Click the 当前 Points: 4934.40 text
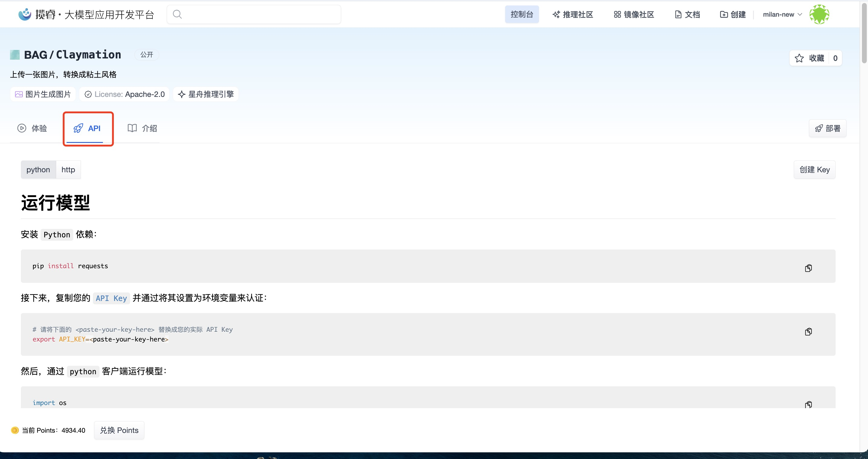 point(54,430)
